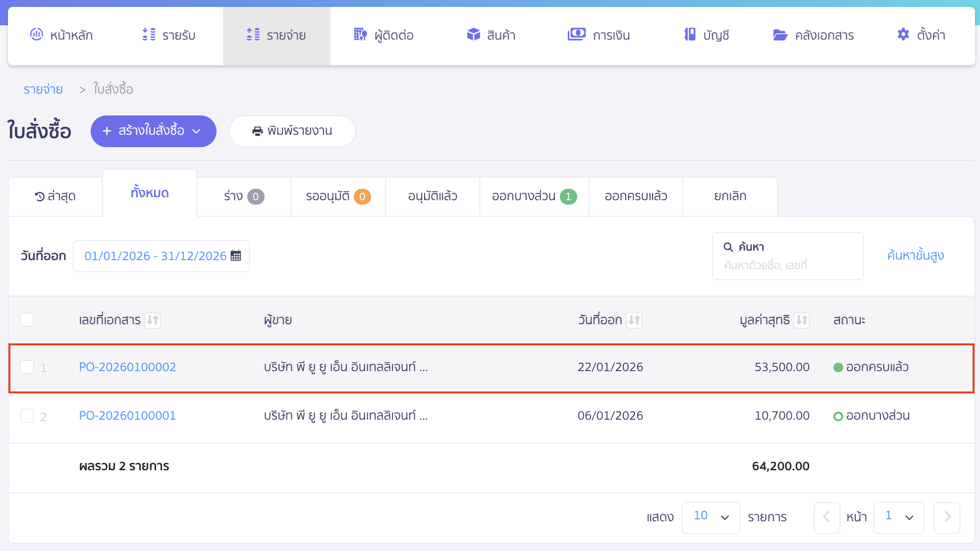Open the calendar icon in date field
The width and height of the screenshot is (980, 551).
tap(236, 256)
